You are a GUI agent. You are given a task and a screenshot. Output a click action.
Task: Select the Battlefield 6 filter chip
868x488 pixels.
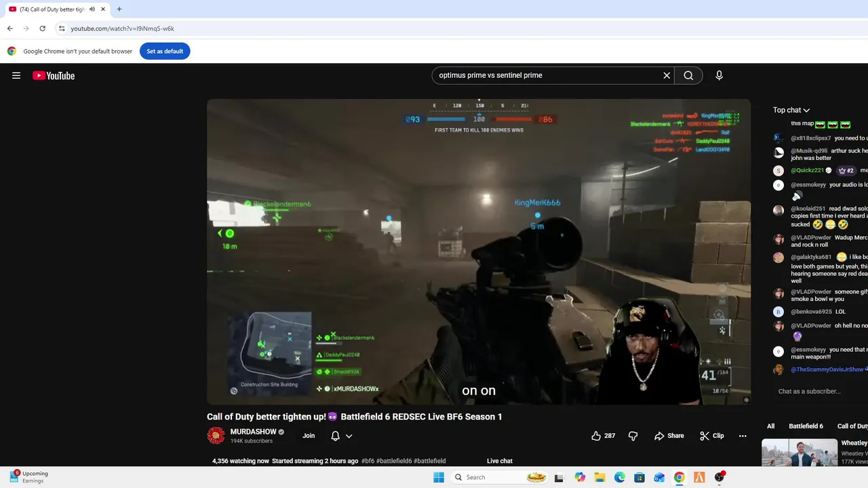point(806,426)
